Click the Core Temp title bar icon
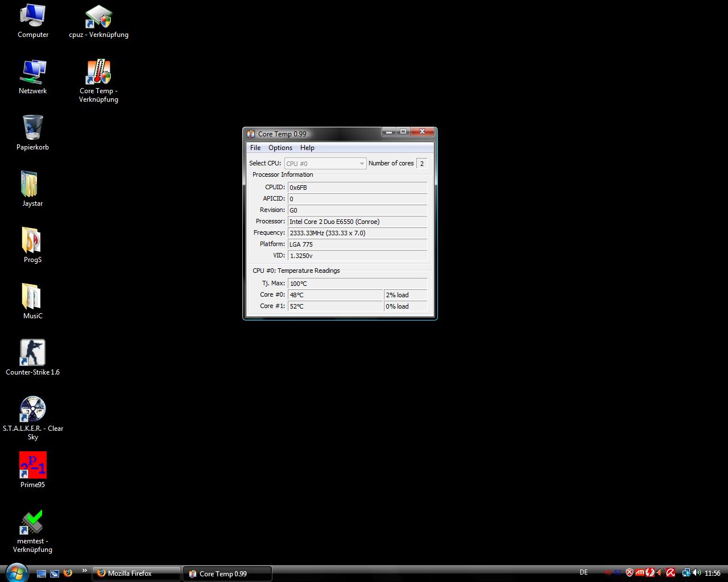The height and width of the screenshot is (582, 728). point(251,134)
